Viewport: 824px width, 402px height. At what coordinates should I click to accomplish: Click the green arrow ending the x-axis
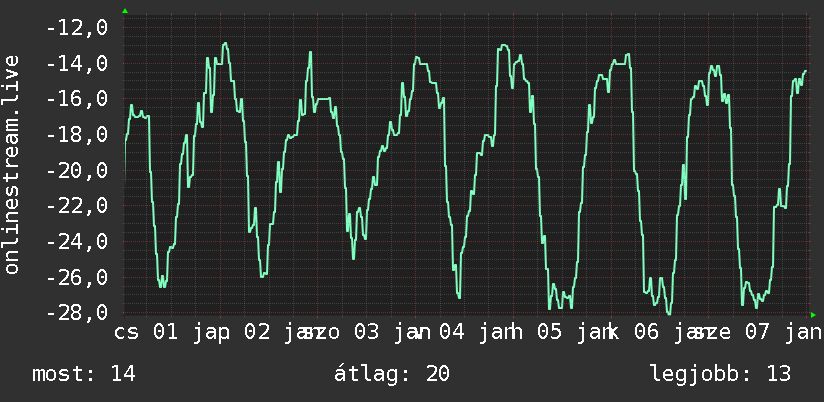(813, 315)
